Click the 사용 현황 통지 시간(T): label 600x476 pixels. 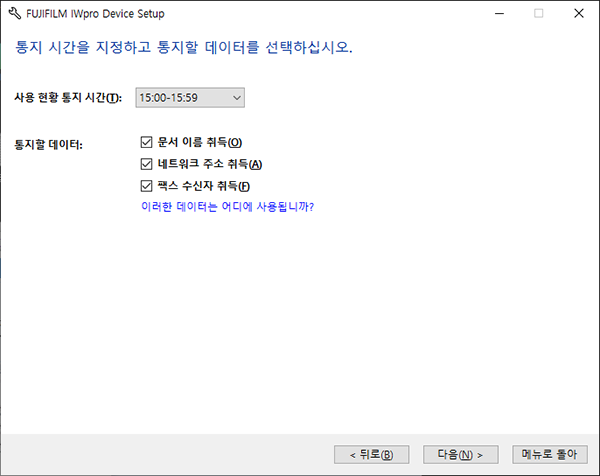point(68,98)
